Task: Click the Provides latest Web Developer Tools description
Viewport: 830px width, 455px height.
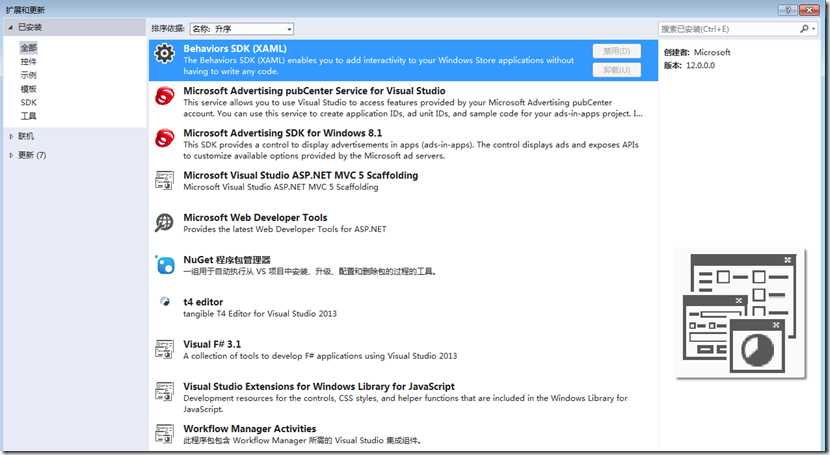Action: (x=285, y=229)
